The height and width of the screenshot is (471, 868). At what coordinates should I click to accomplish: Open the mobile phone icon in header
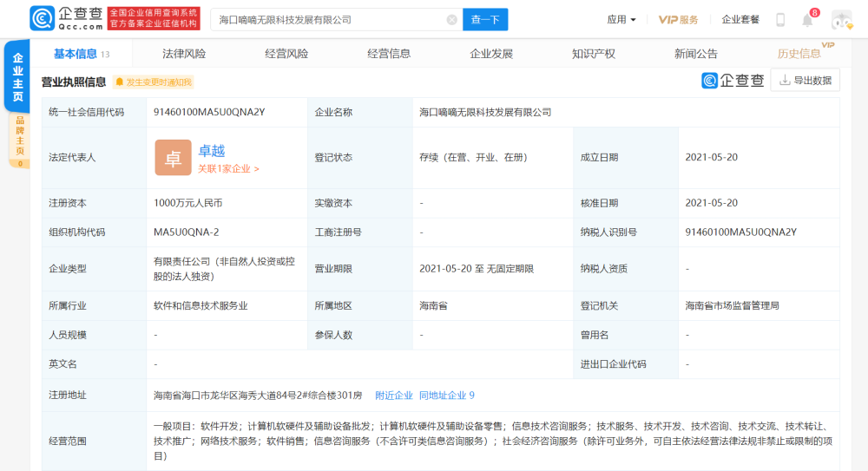point(780,20)
